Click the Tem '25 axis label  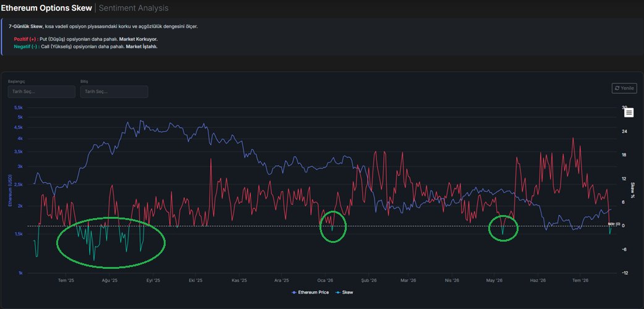(x=66, y=280)
